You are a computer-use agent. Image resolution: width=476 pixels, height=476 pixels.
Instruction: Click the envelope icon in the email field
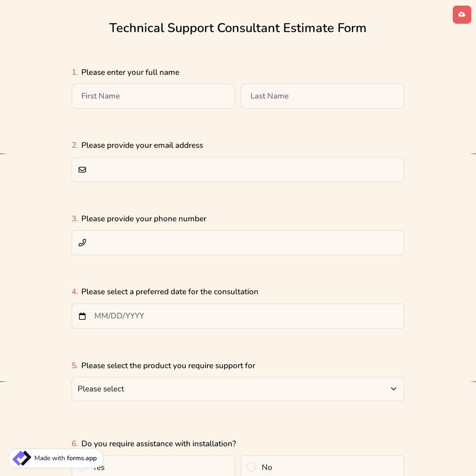point(82,169)
